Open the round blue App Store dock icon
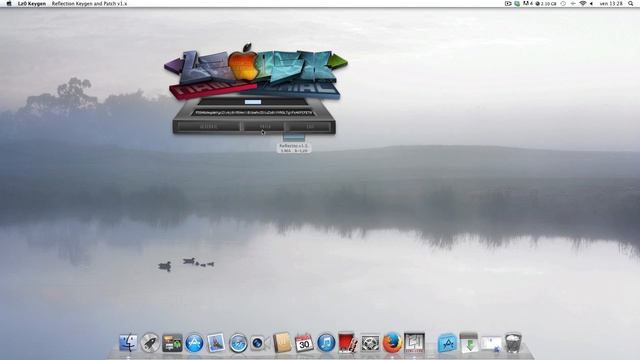 pos(194,343)
